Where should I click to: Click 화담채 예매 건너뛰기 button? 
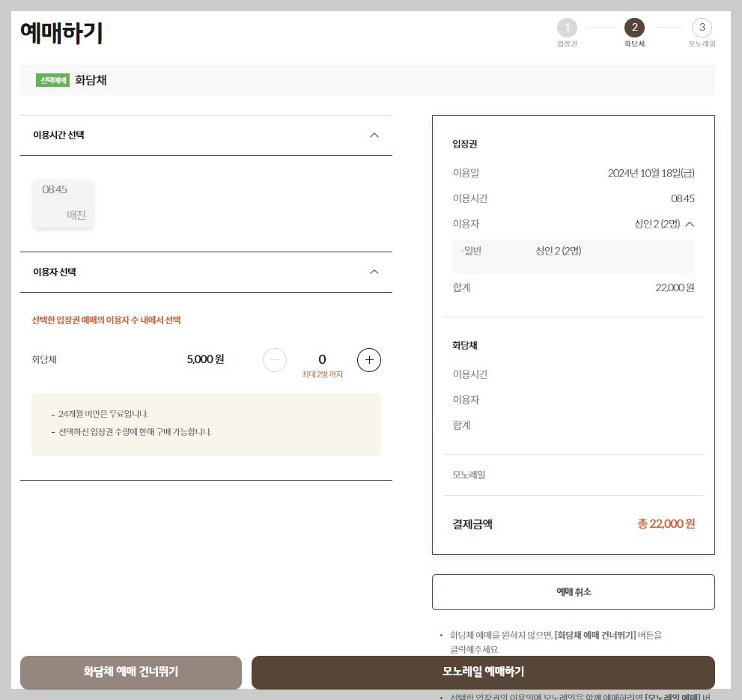[x=130, y=672]
